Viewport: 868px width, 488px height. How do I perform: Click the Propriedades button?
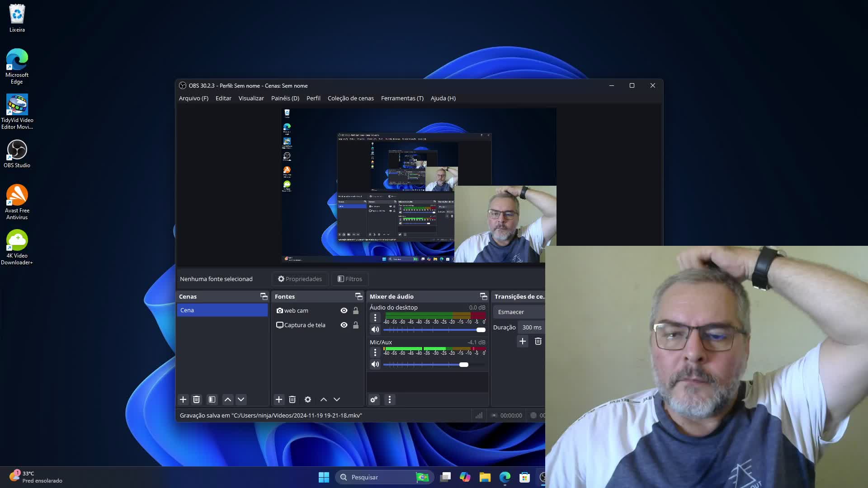tap(300, 279)
